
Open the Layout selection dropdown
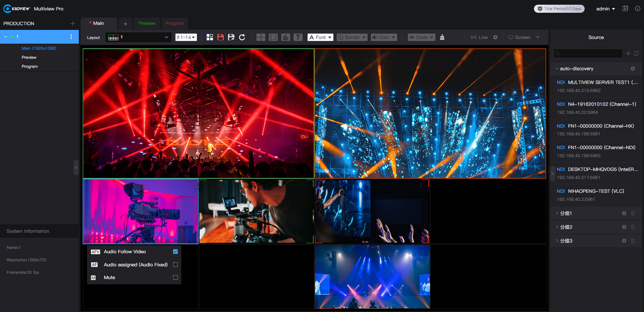pyautogui.click(x=138, y=37)
